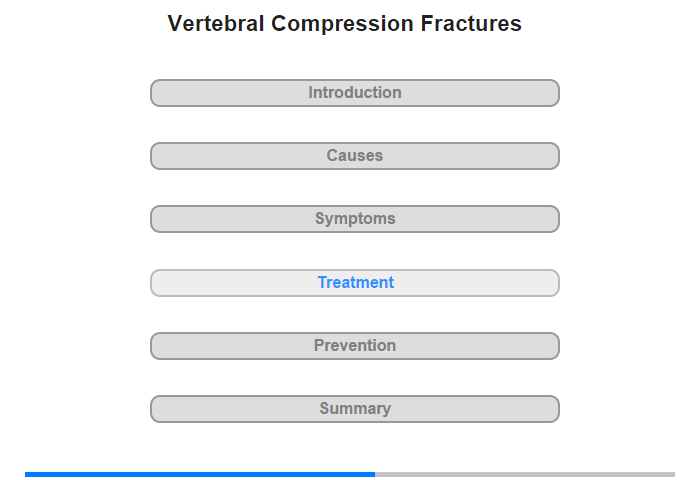700x480 pixels.
Task: Jump to the last menu item, Summary
Action: tap(354, 409)
